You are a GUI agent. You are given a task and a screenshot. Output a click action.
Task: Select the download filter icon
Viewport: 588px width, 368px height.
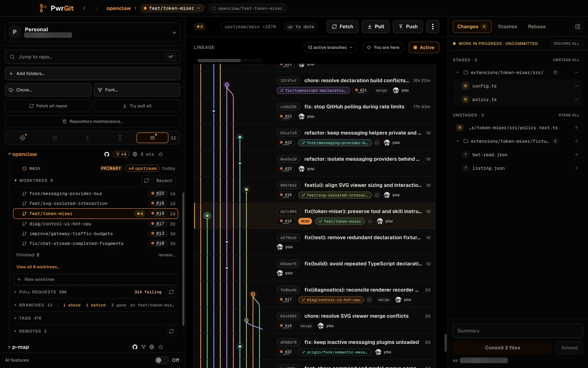tap(87, 138)
